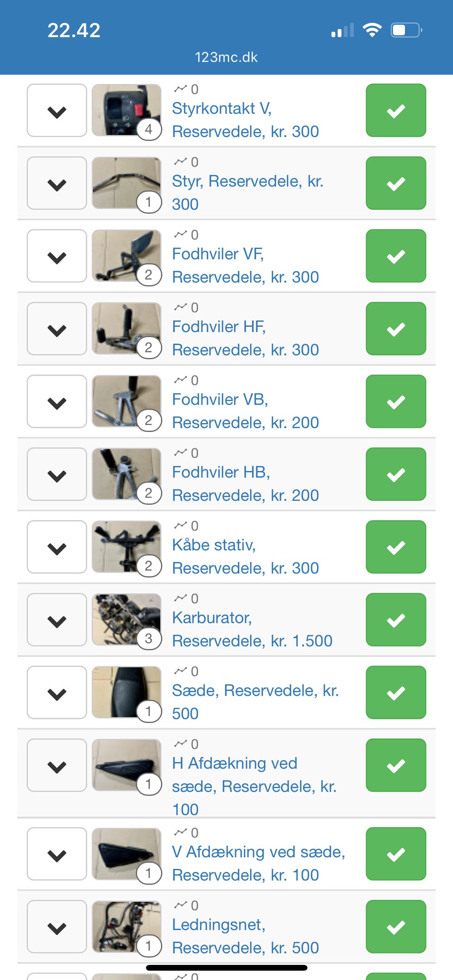Open the Fodhviler VB thumbnail photo
The image size is (453, 980).
(x=126, y=401)
